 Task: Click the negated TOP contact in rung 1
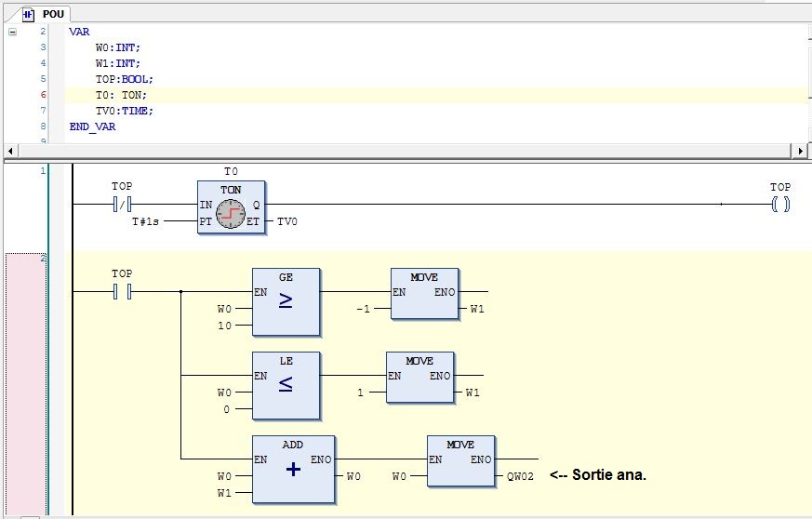pos(122,205)
